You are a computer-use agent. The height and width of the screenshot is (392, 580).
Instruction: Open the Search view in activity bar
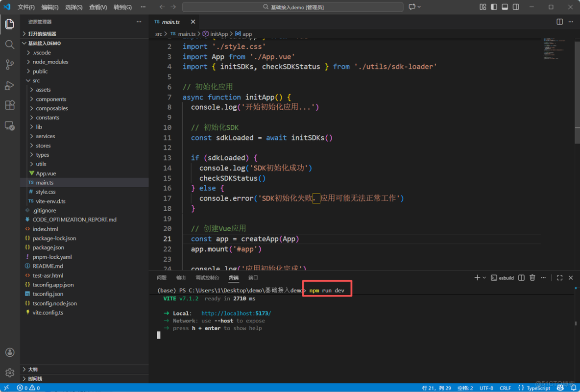[9, 45]
